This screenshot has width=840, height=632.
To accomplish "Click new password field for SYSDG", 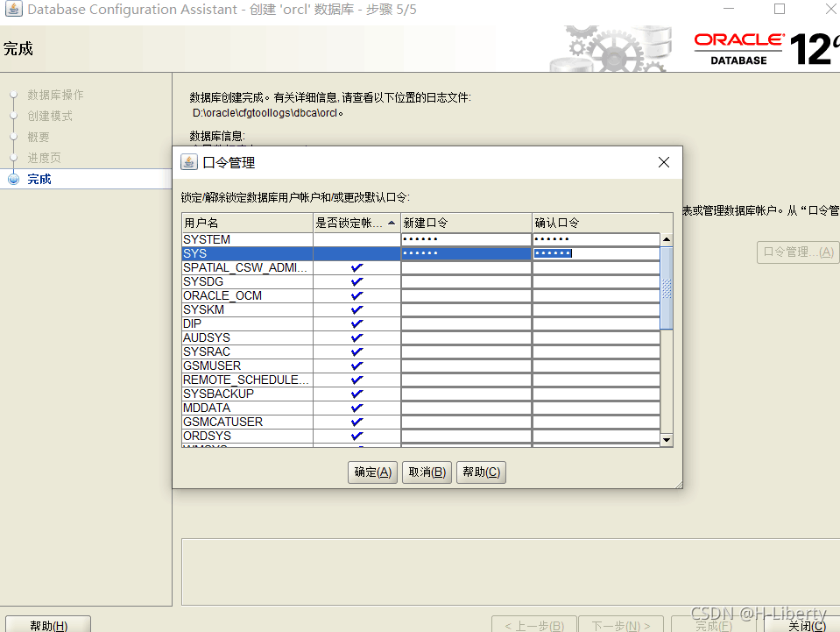I will pos(466,281).
